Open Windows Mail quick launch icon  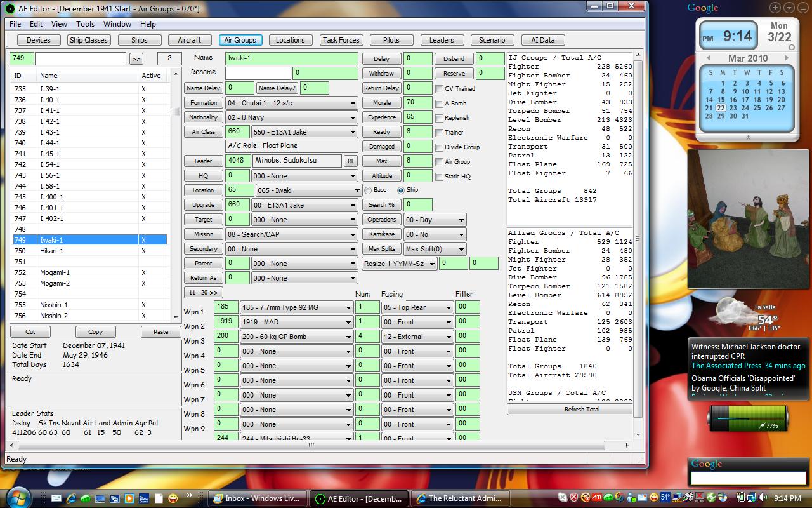click(x=56, y=498)
